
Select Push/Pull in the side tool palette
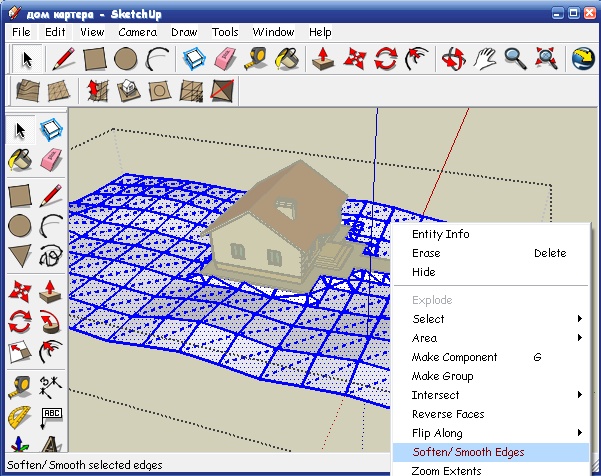(x=51, y=291)
